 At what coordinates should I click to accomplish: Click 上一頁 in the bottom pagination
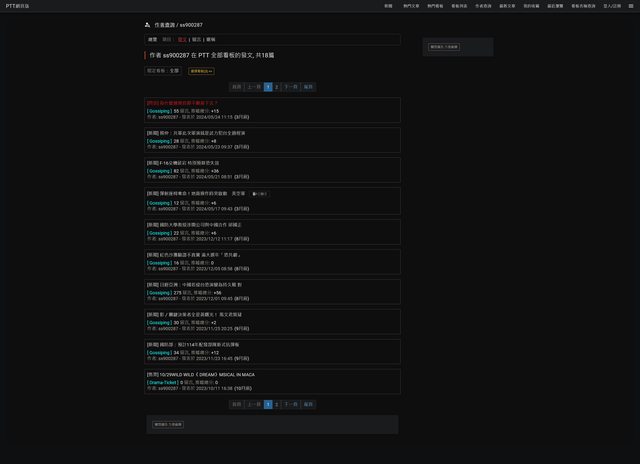254,404
